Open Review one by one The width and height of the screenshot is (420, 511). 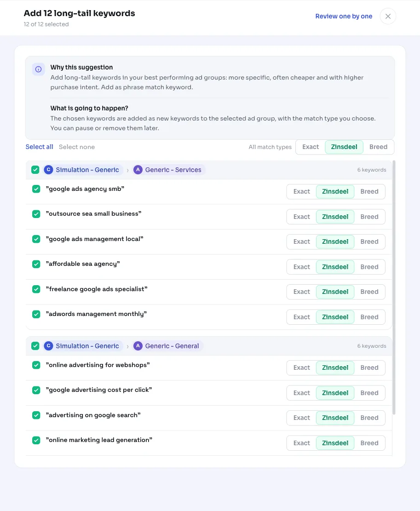point(344,16)
